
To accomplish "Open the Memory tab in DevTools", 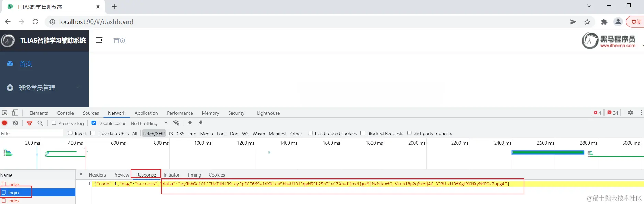I will [x=210, y=113].
